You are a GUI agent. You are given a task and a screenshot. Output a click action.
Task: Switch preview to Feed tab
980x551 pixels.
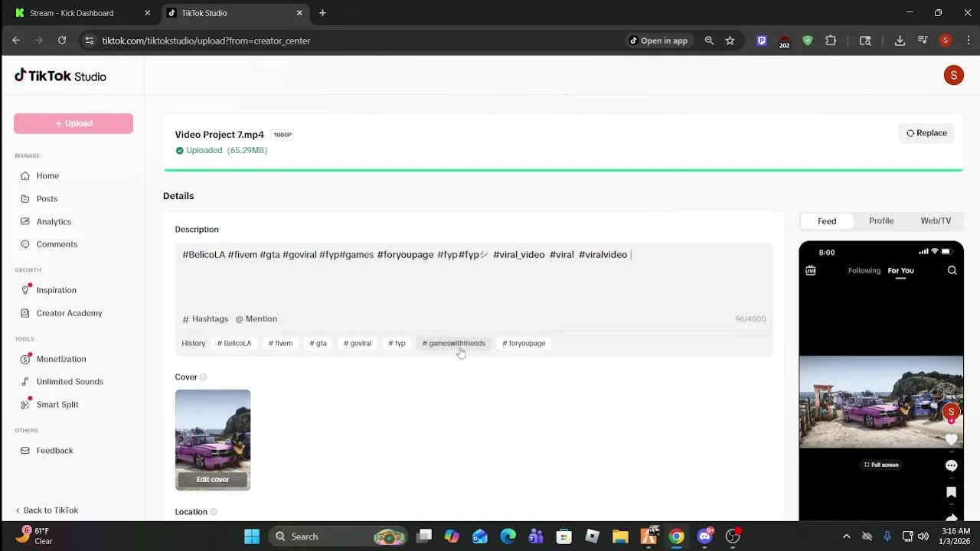827,221
